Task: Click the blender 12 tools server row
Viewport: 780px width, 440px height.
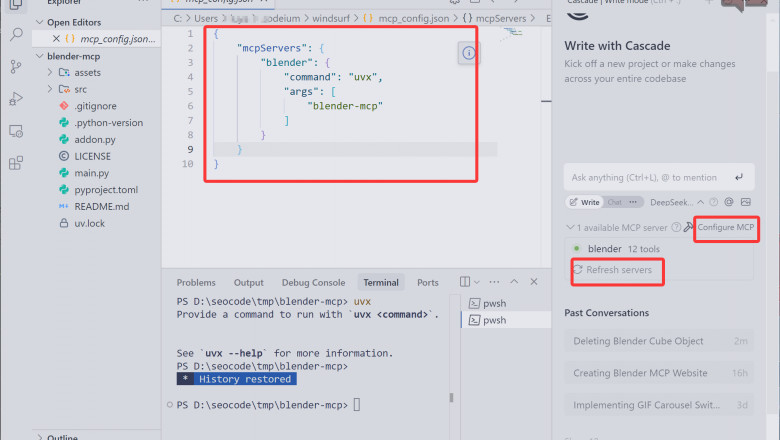Action: coord(659,249)
